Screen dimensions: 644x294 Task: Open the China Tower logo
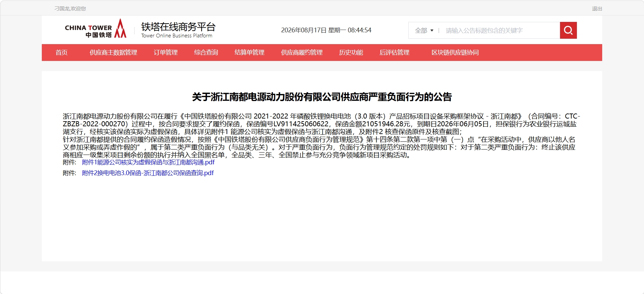[x=96, y=29]
